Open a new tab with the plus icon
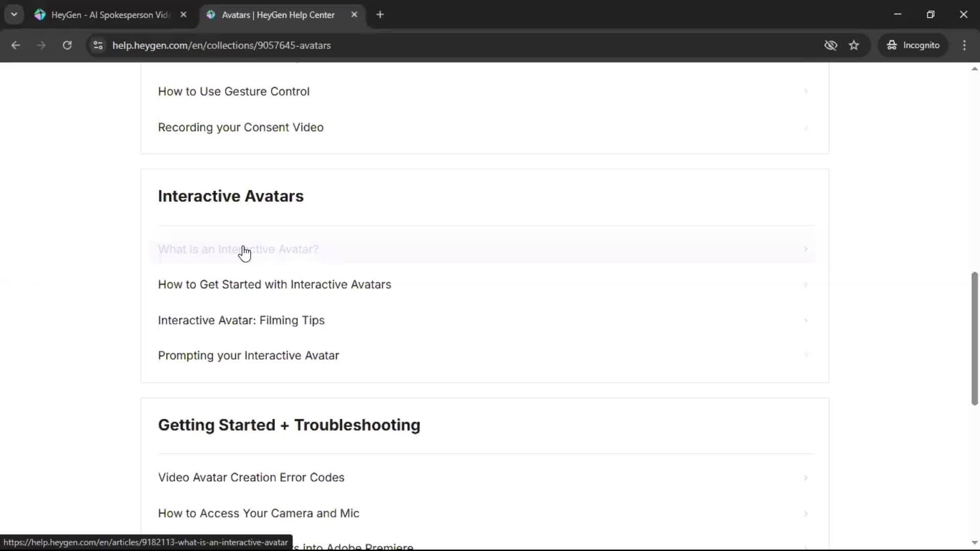Viewport: 980px width, 551px height. 380,15
